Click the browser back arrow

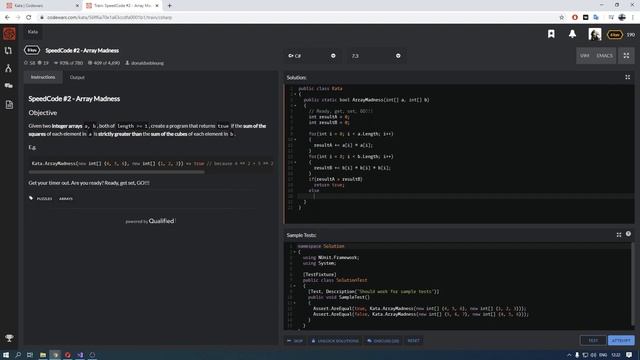[7, 18]
